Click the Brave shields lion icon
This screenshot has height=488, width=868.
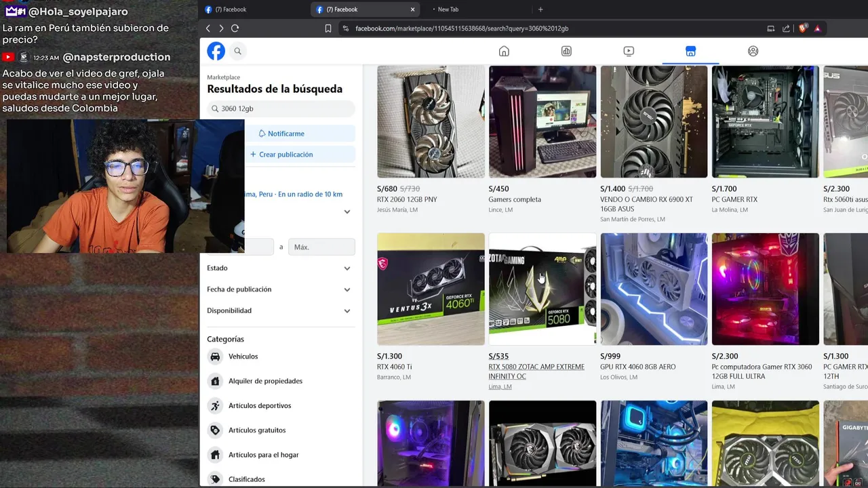803,28
